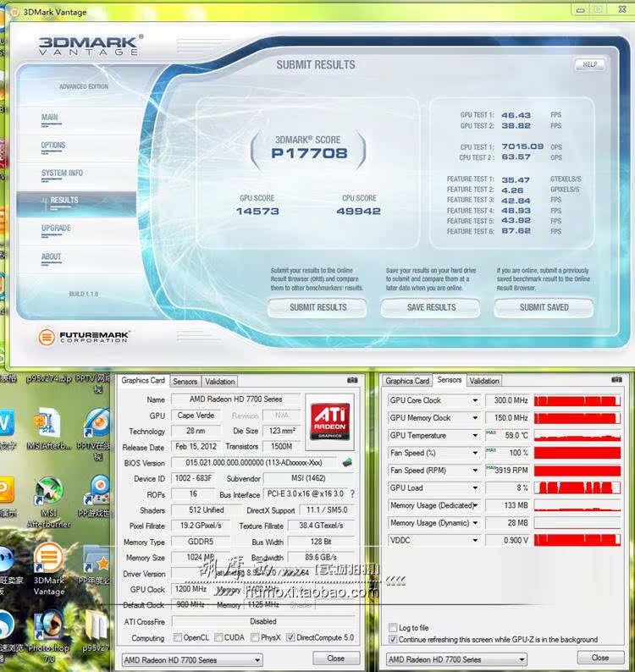Click the GPU name field AMD Radeon HD 7700 Series
This screenshot has width=635, height=672.
[236, 399]
